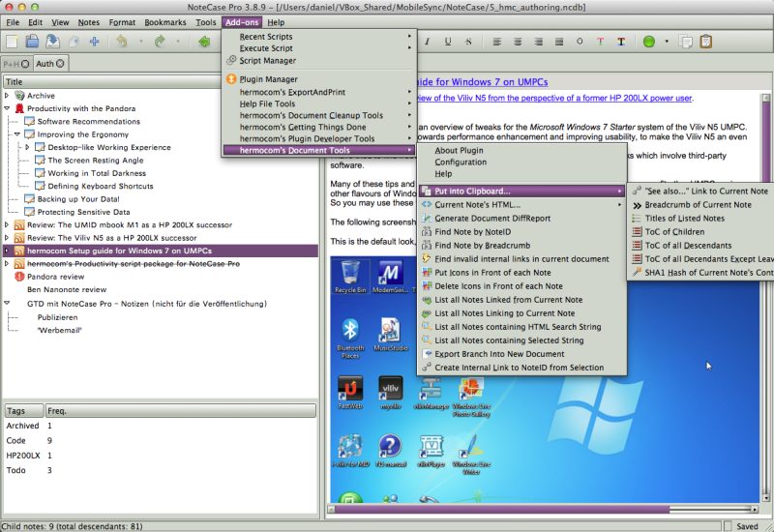Align text right
Screen dimensions: 774x532
point(538,42)
